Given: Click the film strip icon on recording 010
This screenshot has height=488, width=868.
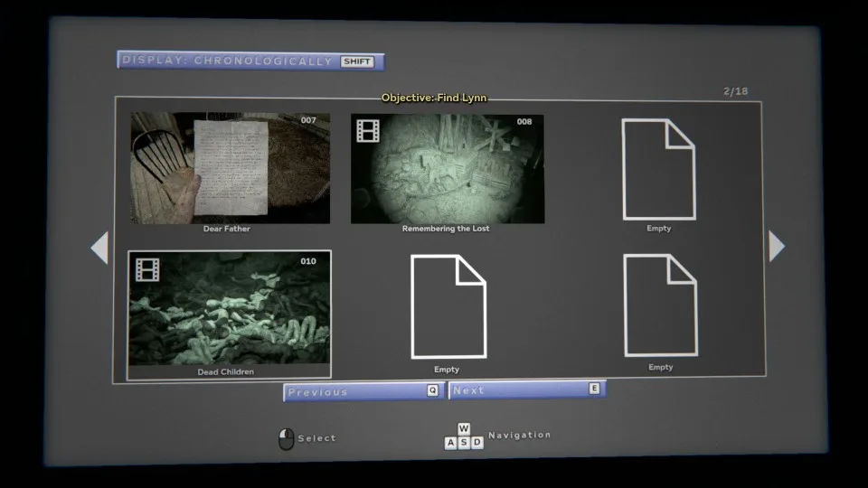Looking at the screenshot, I should pos(147,270).
